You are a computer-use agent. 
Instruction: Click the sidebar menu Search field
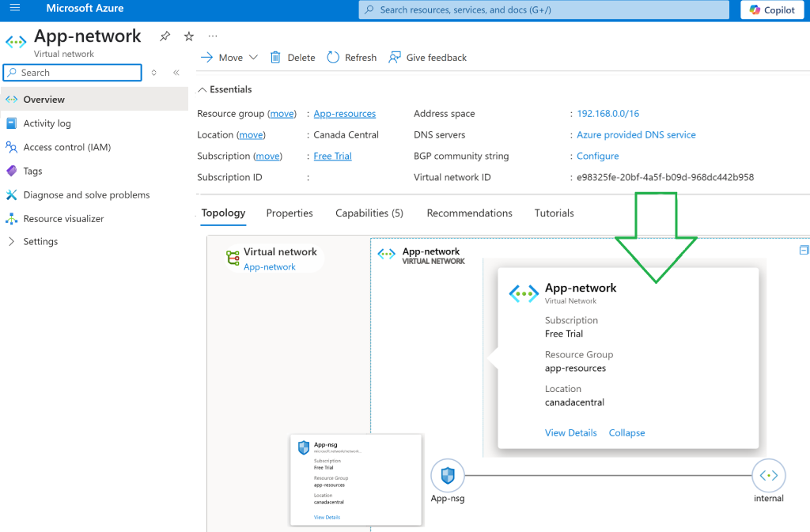[72, 73]
